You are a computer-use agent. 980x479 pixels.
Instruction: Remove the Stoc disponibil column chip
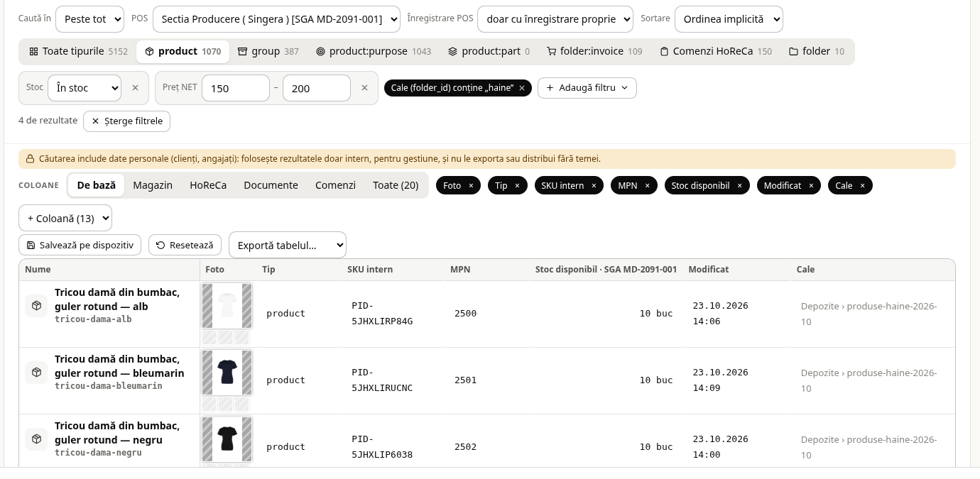[x=739, y=186]
